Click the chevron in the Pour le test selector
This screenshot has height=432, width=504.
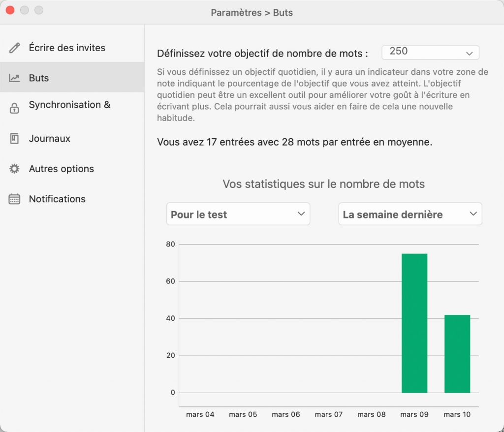301,214
